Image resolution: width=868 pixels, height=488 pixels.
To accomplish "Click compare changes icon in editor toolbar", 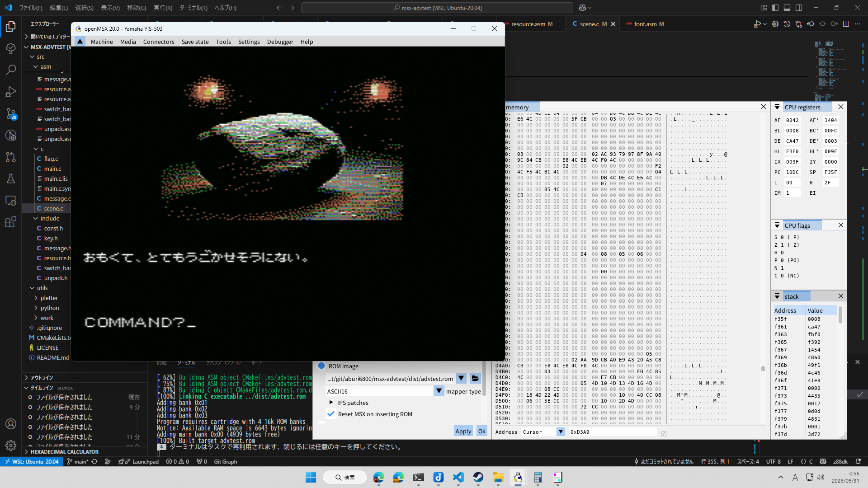I will (799, 24).
